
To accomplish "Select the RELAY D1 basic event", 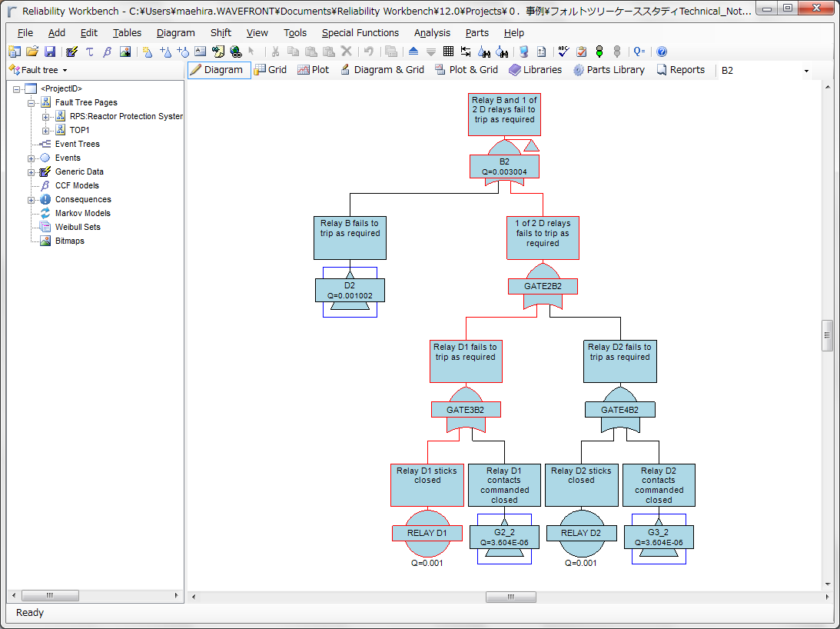I will tap(427, 533).
